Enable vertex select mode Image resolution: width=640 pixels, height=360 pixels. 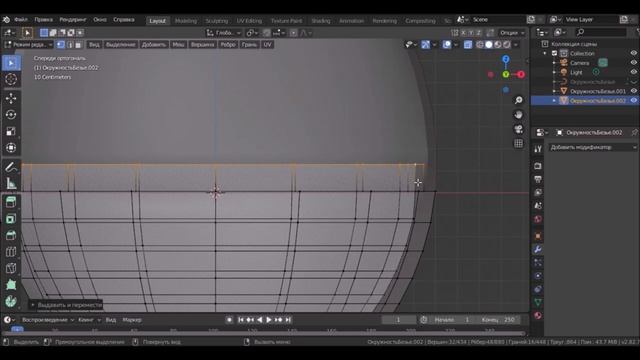coord(61,44)
